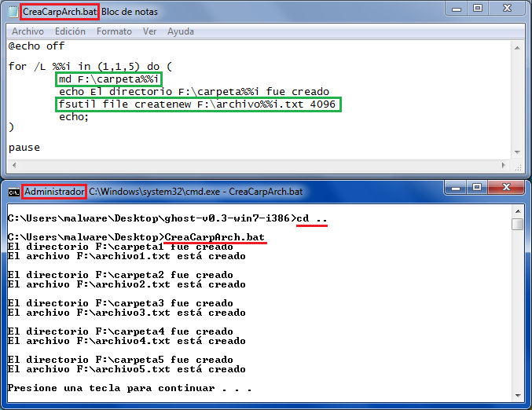Click the 'cd ..' command in cmd

coord(312,218)
